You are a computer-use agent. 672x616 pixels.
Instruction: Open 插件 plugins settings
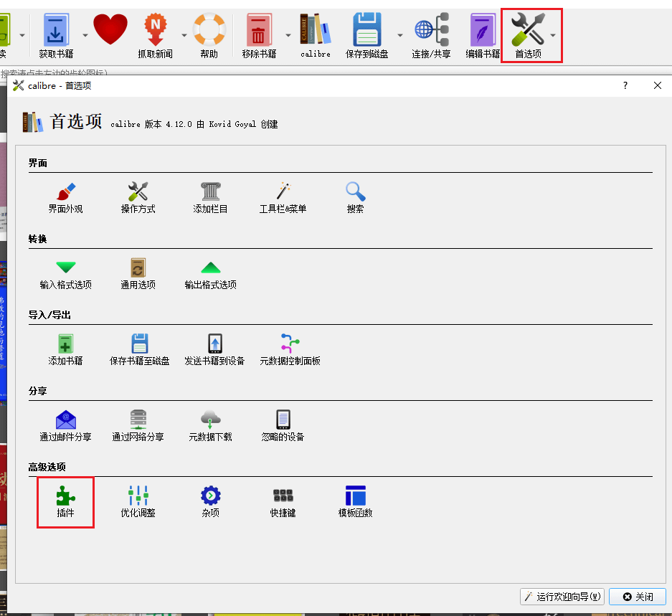click(x=65, y=502)
